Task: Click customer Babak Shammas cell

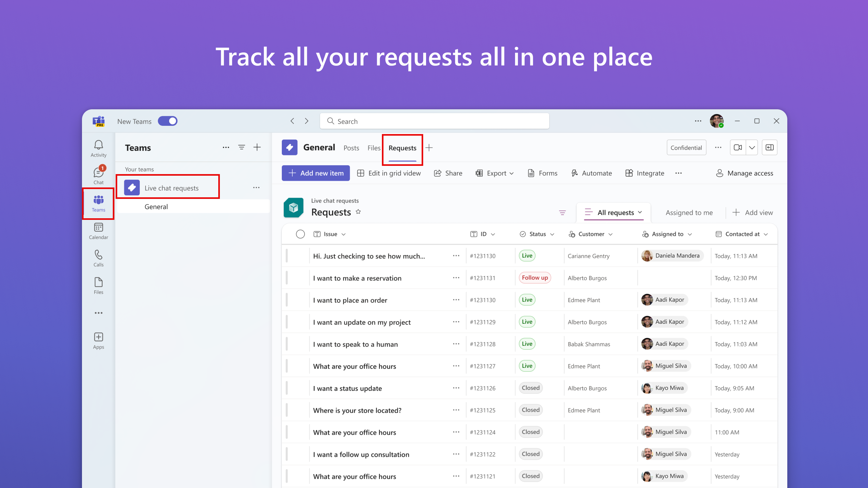Action: 588,344
